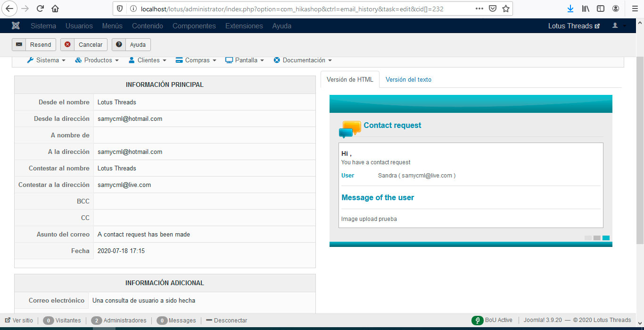Expand the Documentación dropdown
Screen dimensions: 644x330
tap(303, 60)
